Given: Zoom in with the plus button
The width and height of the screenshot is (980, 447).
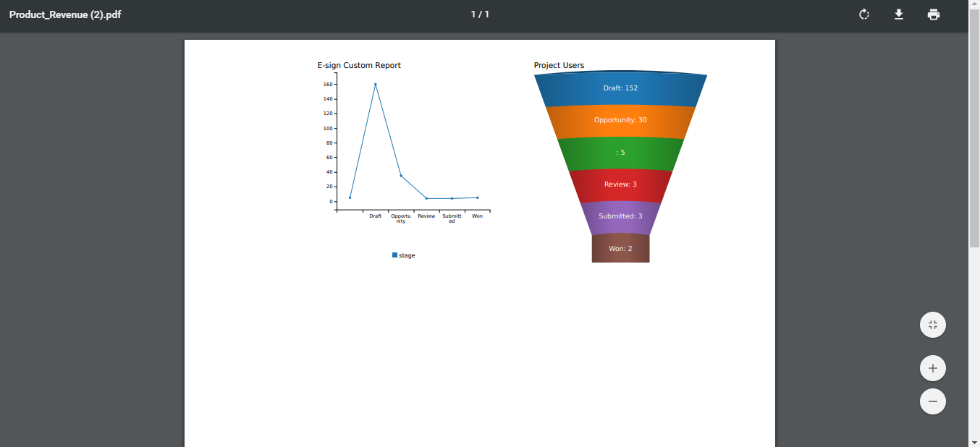Looking at the screenshot, I should pyautogui.click(x=932, y=369).
